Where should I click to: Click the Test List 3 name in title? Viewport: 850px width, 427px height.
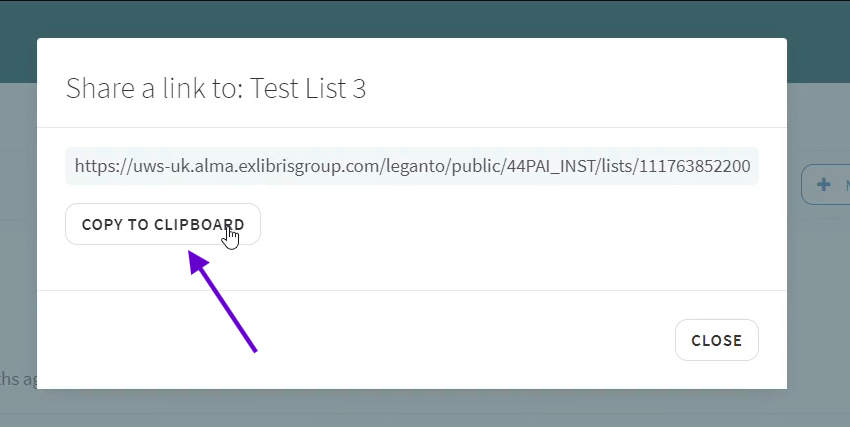coord(308,88)
